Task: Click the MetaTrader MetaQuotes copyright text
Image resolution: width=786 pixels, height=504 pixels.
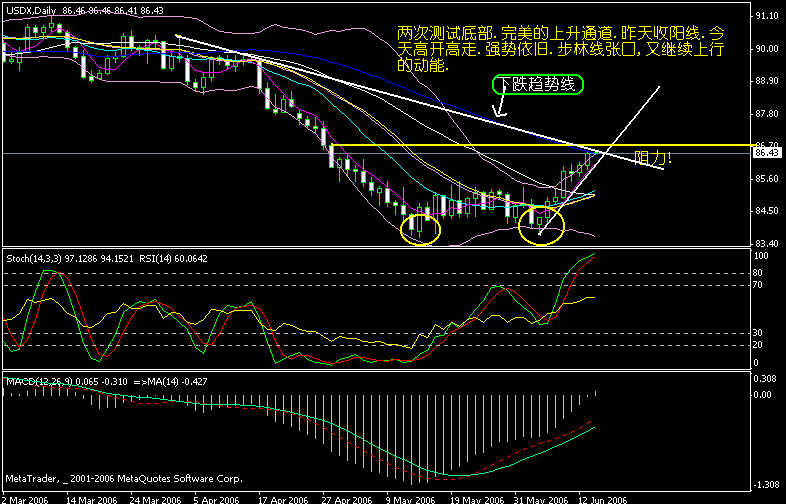Action: 124,478
